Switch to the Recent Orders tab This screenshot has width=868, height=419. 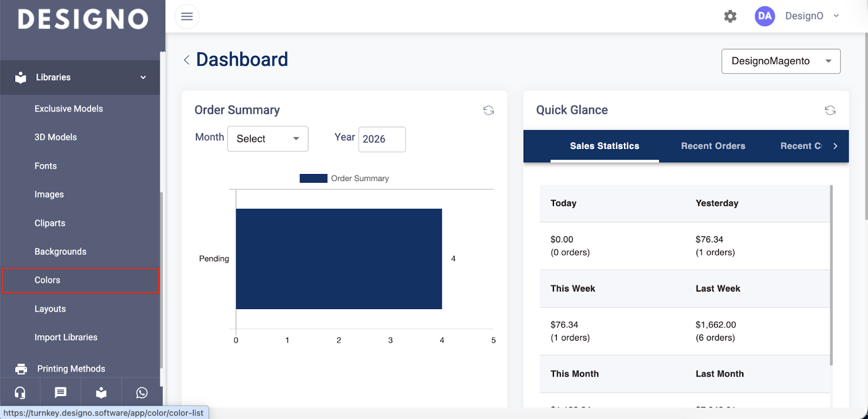click(x=713, y=146)
